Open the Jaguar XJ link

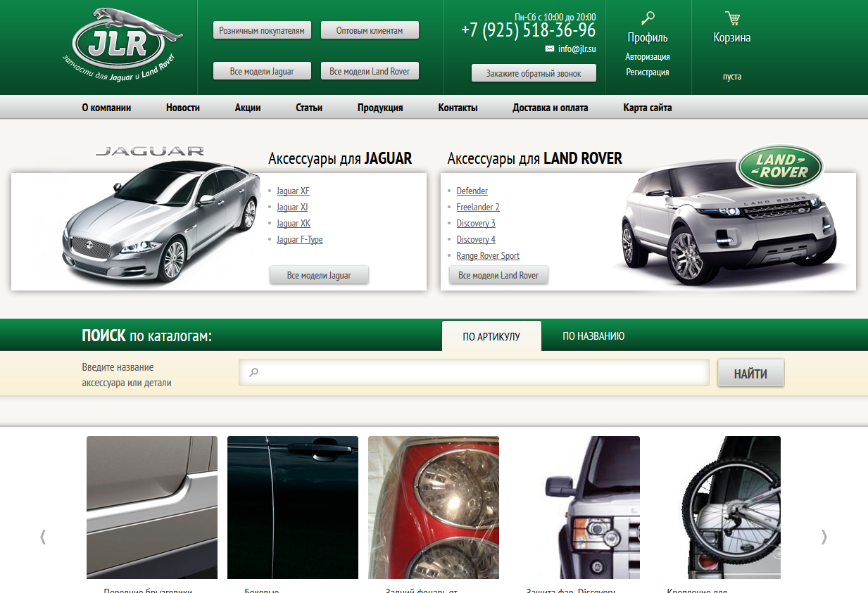point(292,207)
